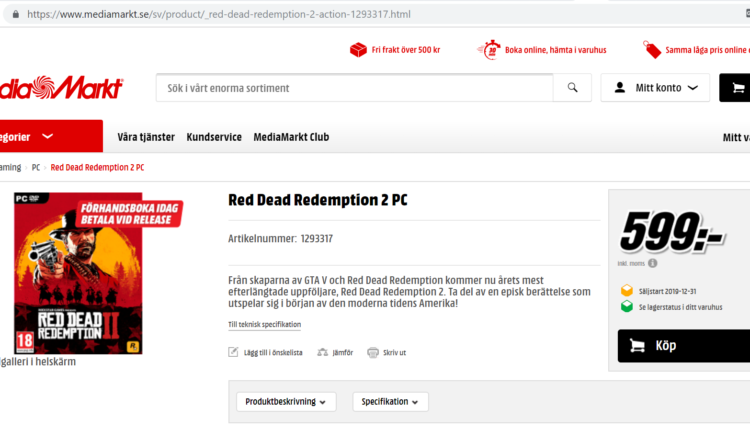Click the search magnifier icon
This screenshot has width=750, height=430.
(x=573, y=88)
